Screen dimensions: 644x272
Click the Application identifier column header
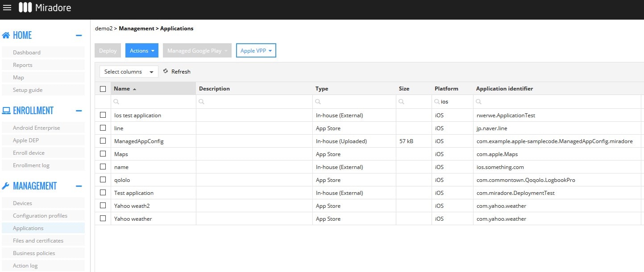click(x=557, y=88)
